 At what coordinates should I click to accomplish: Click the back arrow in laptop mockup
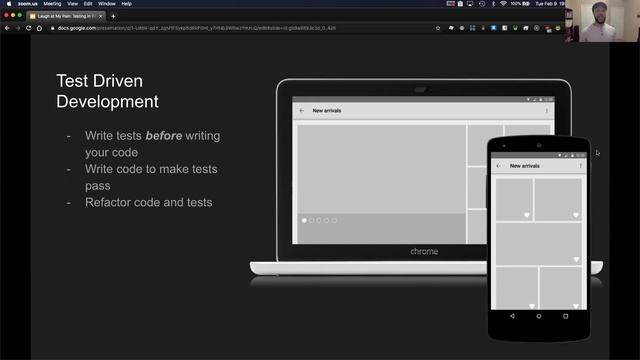click(x=302, y=111)
